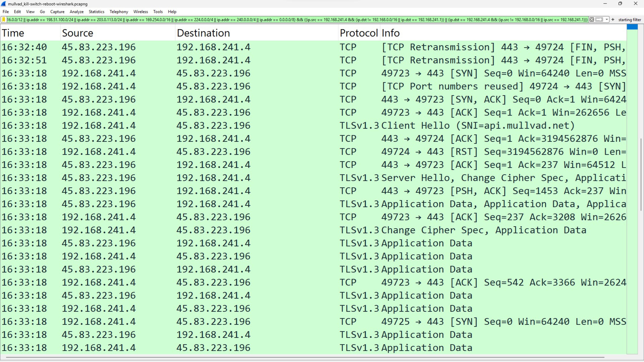This screenshot has width=644, height=362.
Task: Select the Client Hello api.mullvad.net packet
Action: pos(313,125)
